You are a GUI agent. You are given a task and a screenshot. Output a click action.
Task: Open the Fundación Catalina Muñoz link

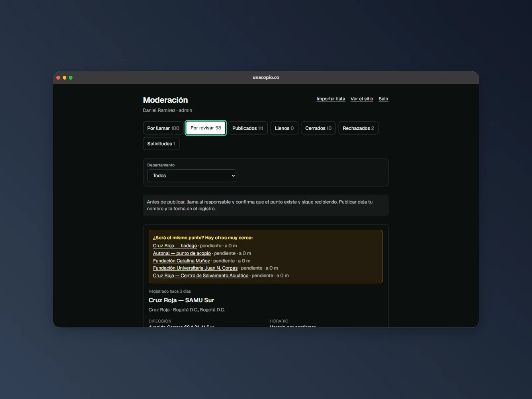[x=182, y=261]
